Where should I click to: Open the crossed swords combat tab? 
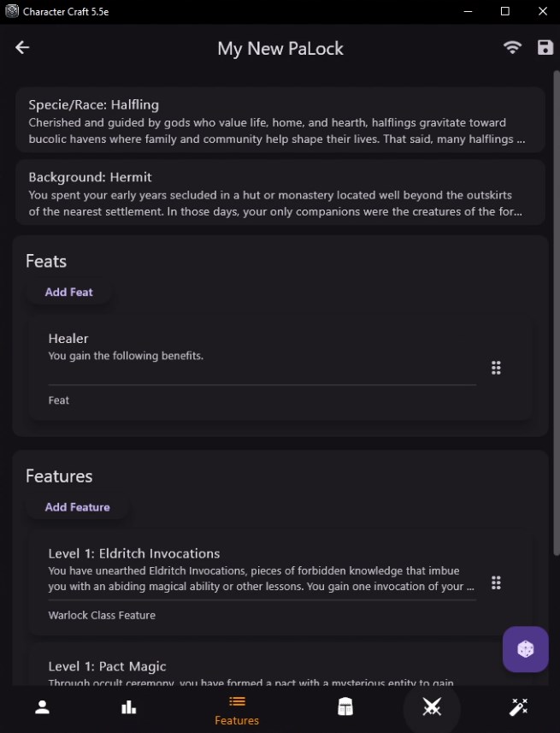pyautogui.click(x=432, y=707)
